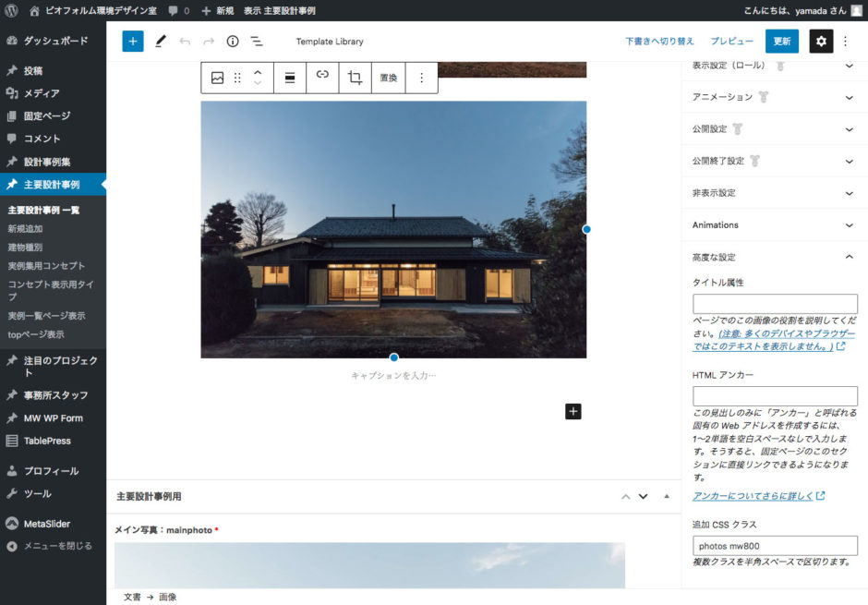Select the 建物種別 submenu item
Screen dimensions: 868x605
26,248
